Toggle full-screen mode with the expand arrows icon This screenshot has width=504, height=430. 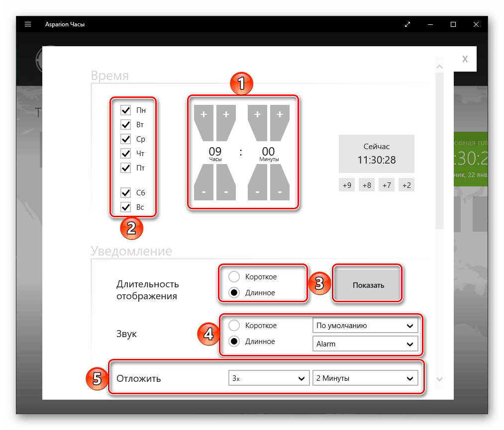[x=407, y=24]
